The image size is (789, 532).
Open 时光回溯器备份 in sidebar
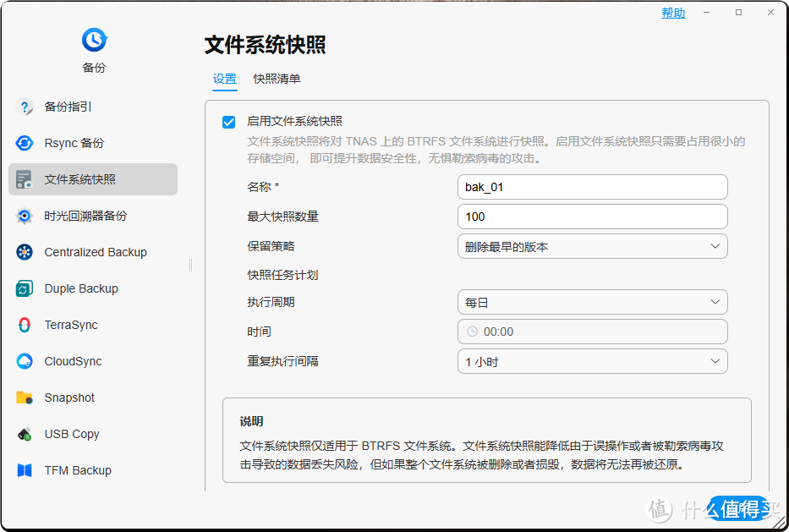pyautogui.click(x=85, y=217)
